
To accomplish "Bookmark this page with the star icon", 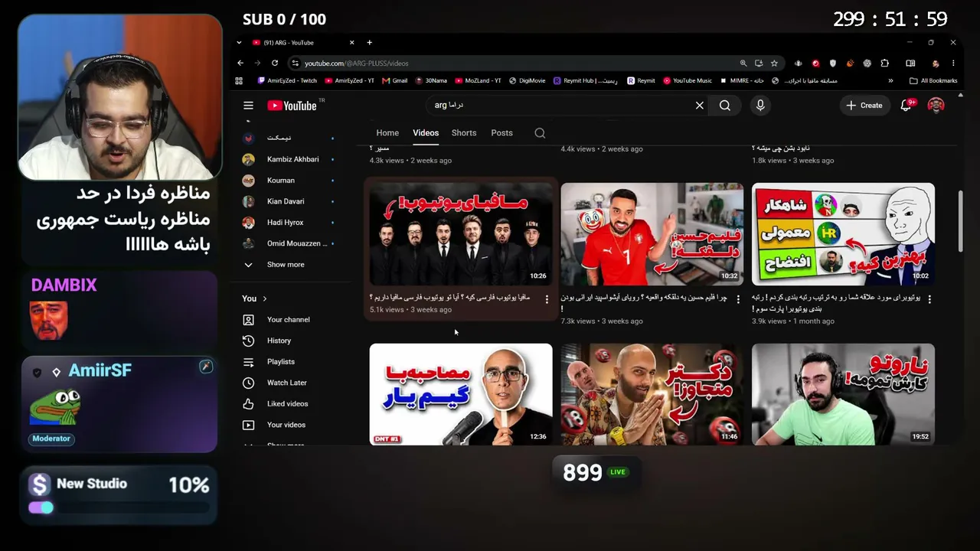I will tap(774, 64).
